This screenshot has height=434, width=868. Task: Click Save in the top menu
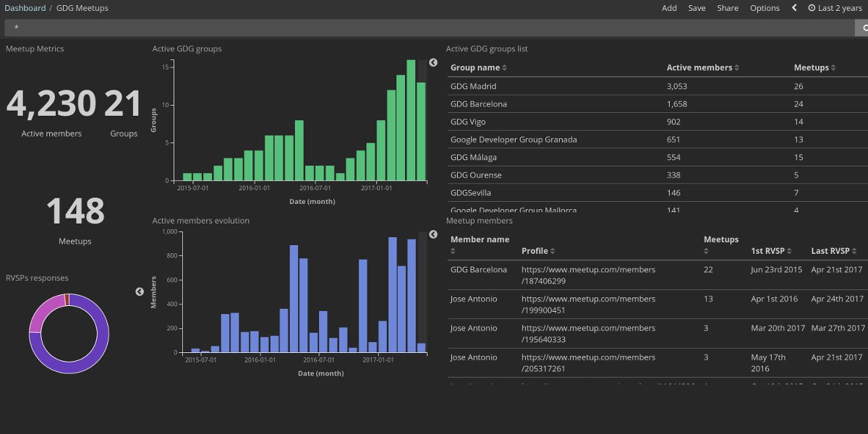(697, 8)
